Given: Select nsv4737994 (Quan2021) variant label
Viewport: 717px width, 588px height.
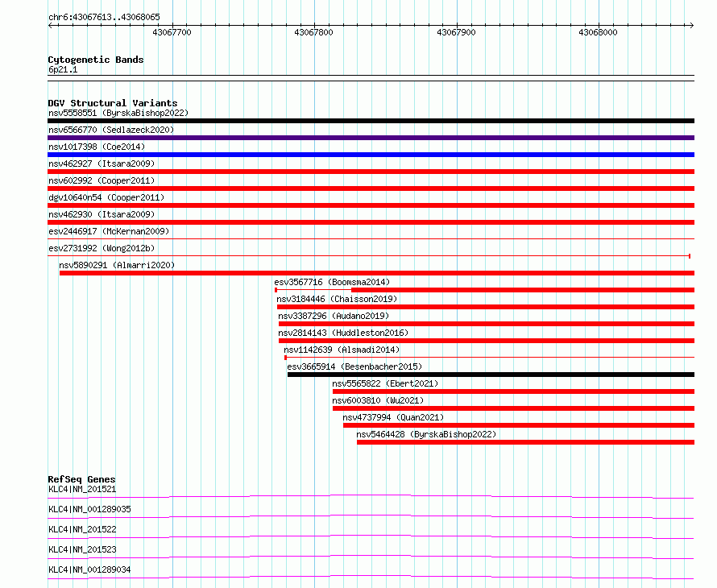Looking at the screenshot, I should (x=393, y=417).
